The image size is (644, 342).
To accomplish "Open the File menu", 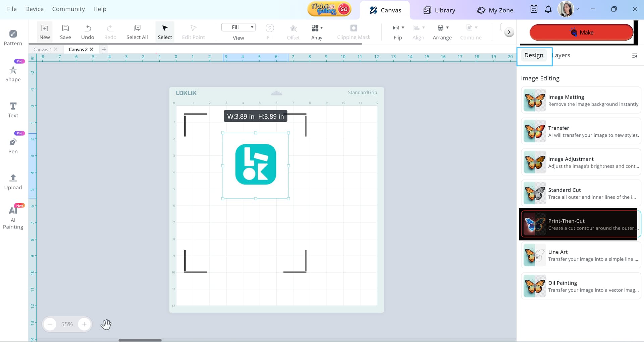I will click(12, 9).
